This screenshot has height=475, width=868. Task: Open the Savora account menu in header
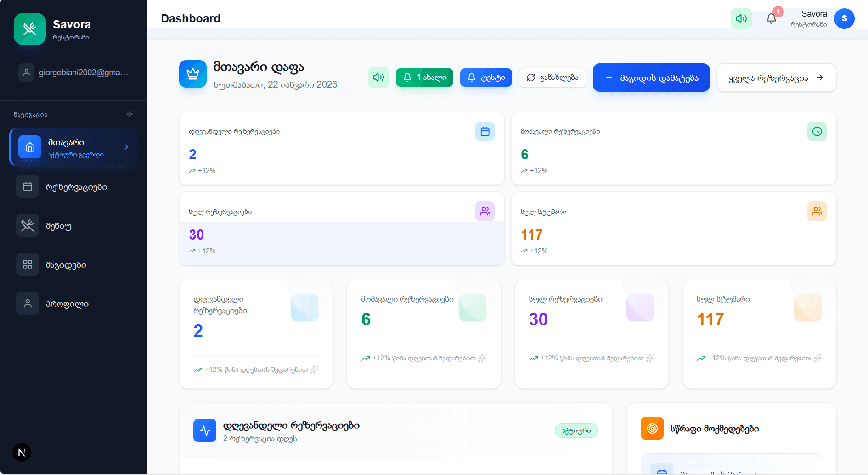click(x=809, y=18)
